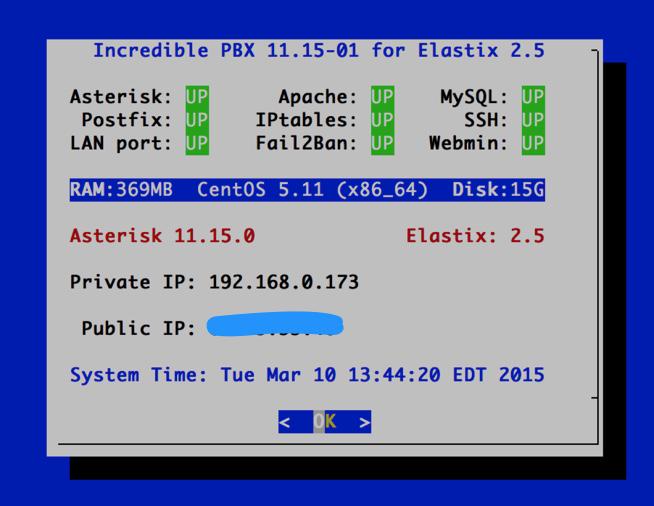The width and height of the screenshot is (654, 506).
Task: Click the clock value 13:44:20
Action: [394, 375]
